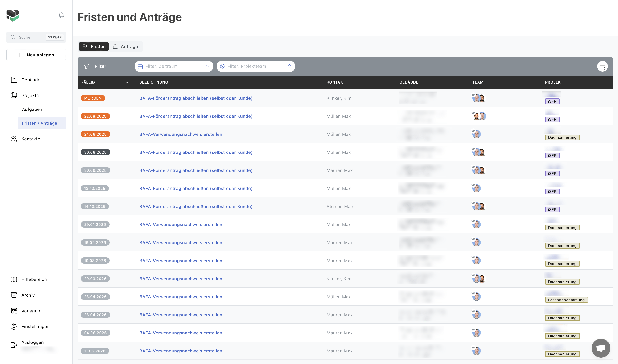Screen dimensions: 618x364
Task: Open the MORGEN row's BAFA-Förderantrag link
Action: (x=196, y=98)
